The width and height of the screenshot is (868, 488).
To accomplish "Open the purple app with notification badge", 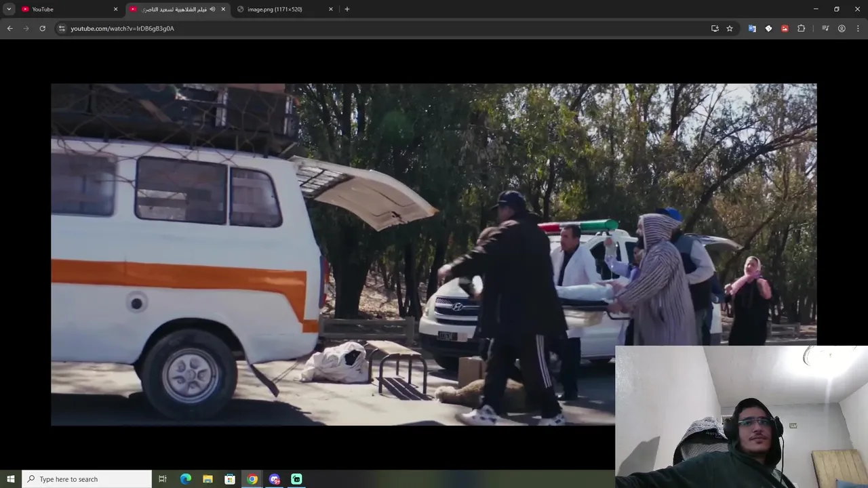I will (x=274, y=479).
